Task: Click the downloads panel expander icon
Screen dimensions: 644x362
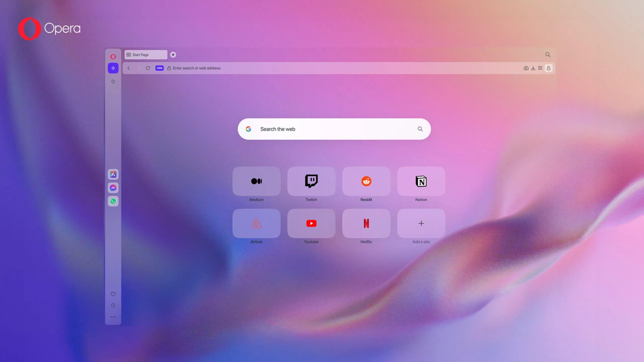Action: click(x=533, y=68)
